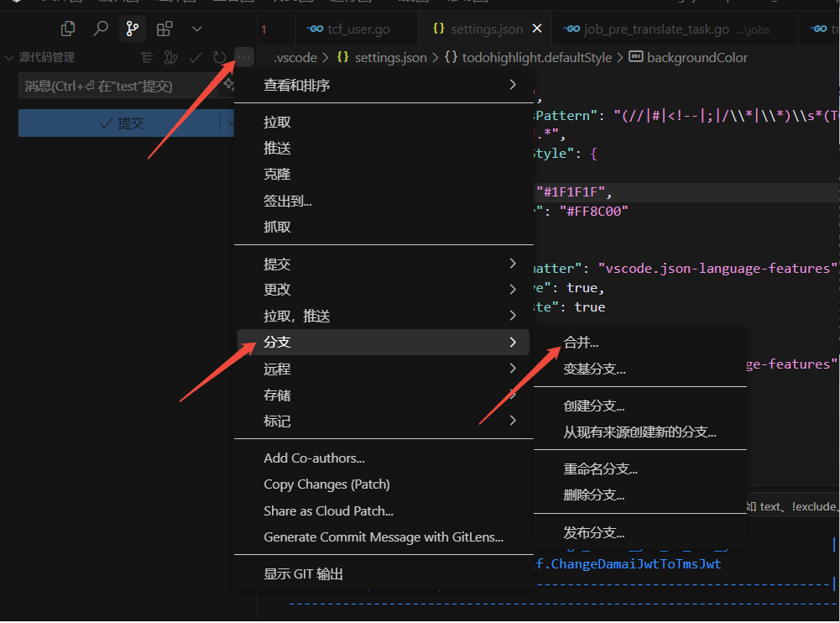Choose 推送 from the menu
Viewport: 840px width, 623px height.
(383, 149)
